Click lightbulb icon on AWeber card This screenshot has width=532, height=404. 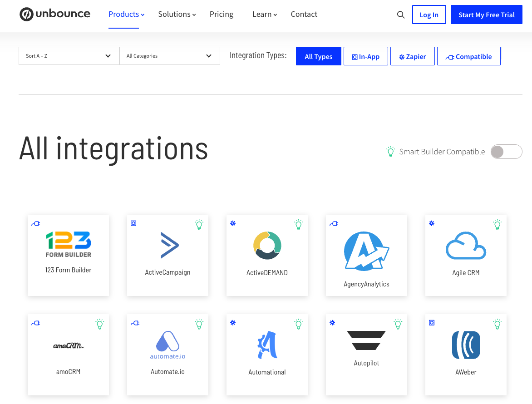[x=498, y=324]
